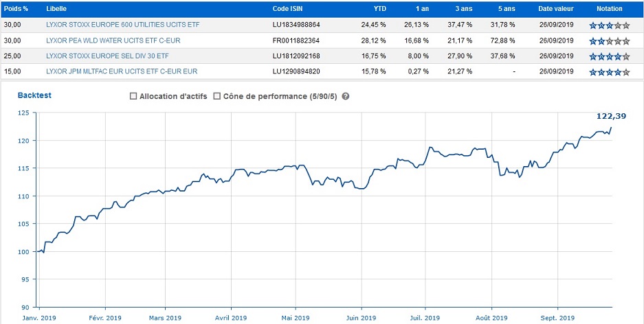Click 3 ans value 21,17 %
644x324 pixels.
(x=460, y=40)
